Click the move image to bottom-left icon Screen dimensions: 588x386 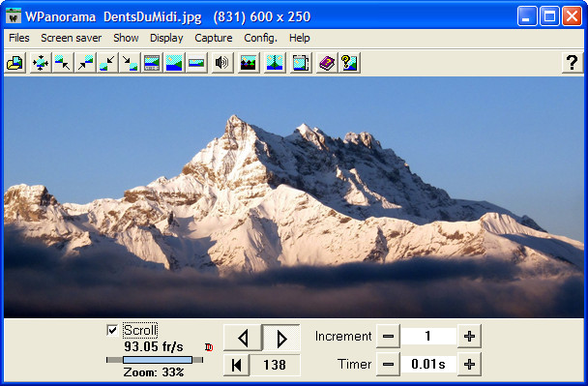pos(107,63)
